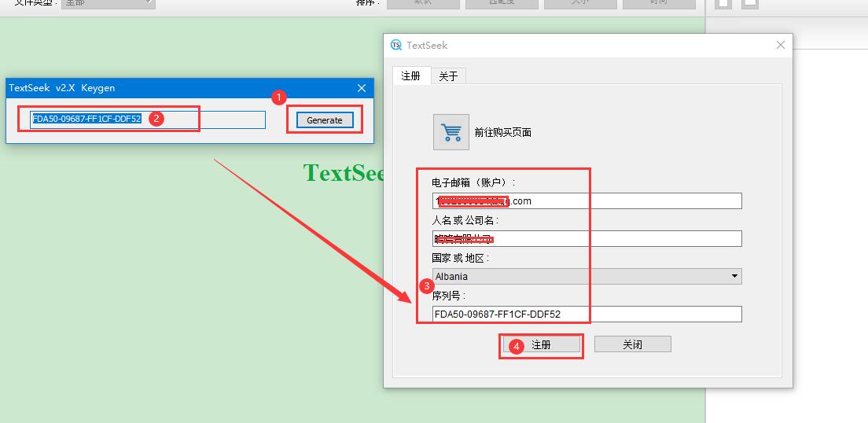Click the 关闭 button

(633, 344)
